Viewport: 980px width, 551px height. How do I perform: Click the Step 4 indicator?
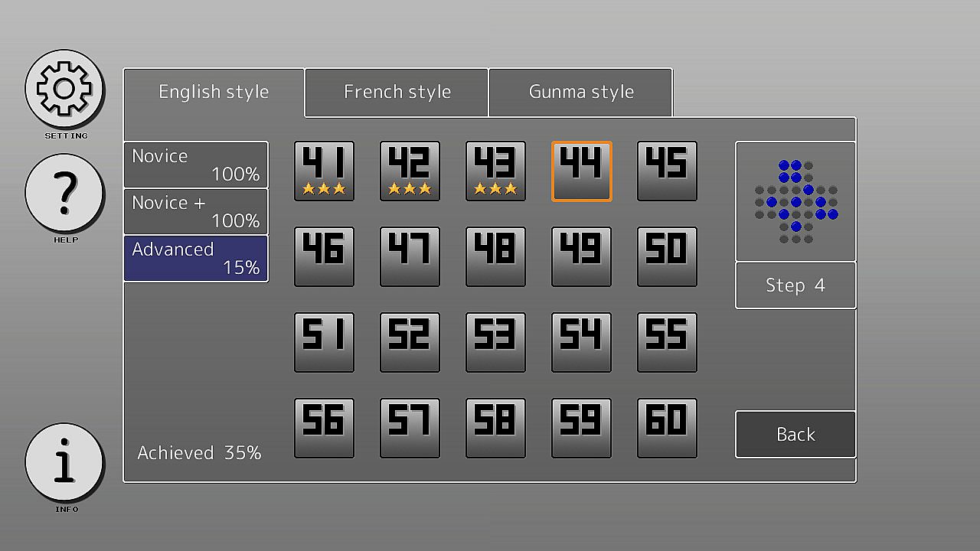795,285
